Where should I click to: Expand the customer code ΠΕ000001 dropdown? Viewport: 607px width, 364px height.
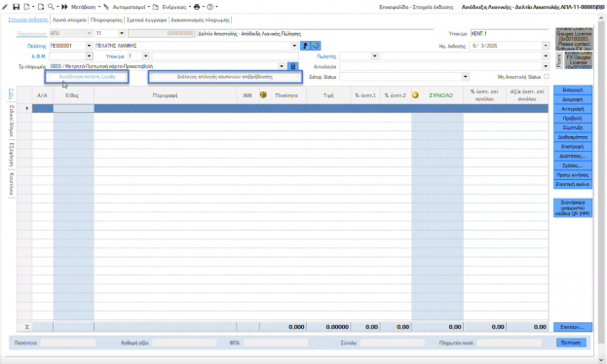89,46
